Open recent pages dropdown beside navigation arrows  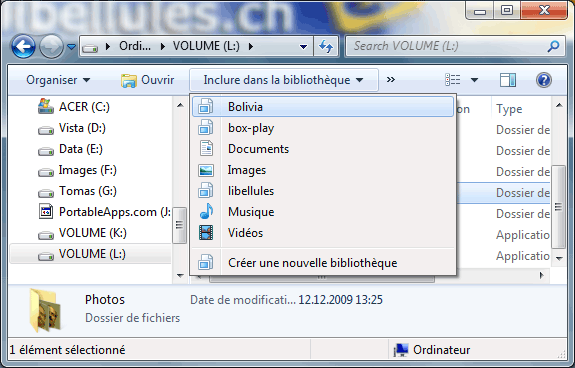point(72,47)
